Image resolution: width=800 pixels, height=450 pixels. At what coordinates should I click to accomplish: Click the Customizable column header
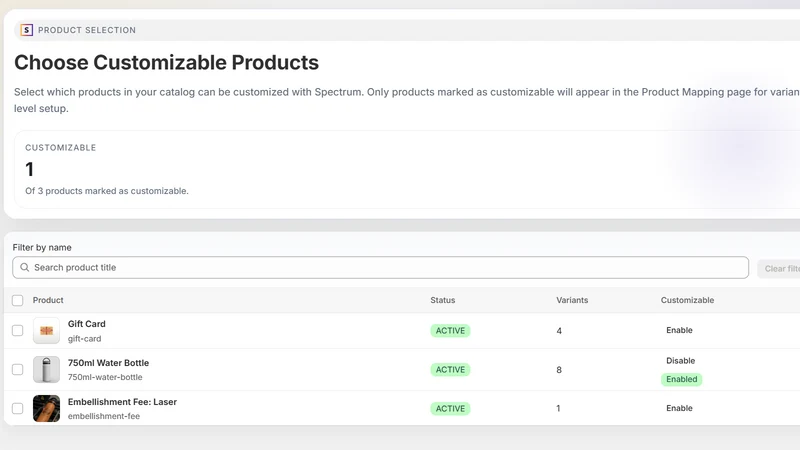click(687, 300)
